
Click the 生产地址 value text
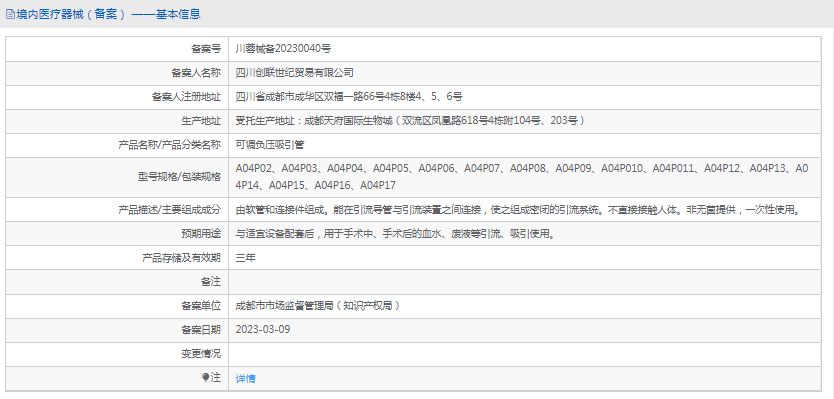[x=410, y=121]
